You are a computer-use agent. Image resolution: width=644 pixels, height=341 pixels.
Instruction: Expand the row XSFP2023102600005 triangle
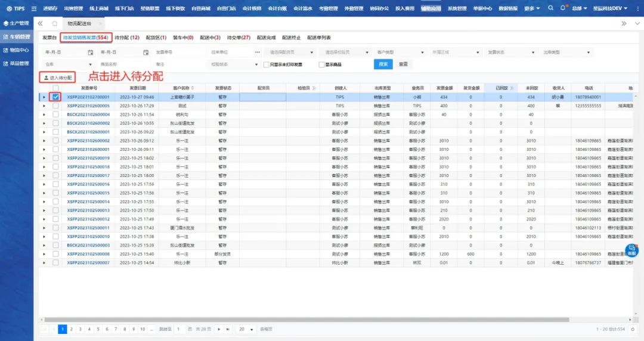pos(44,106)
